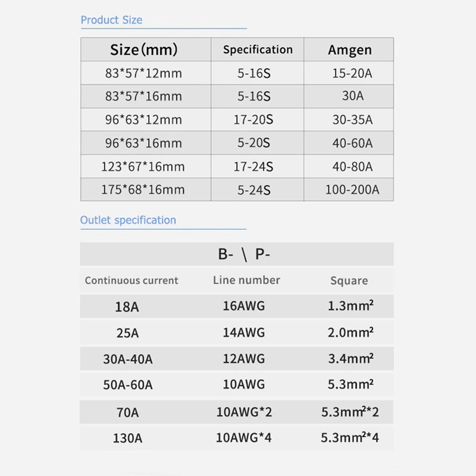Click the Size(mm) column header
This screenshot has width=476, height=476.
(x=143, y=49)
